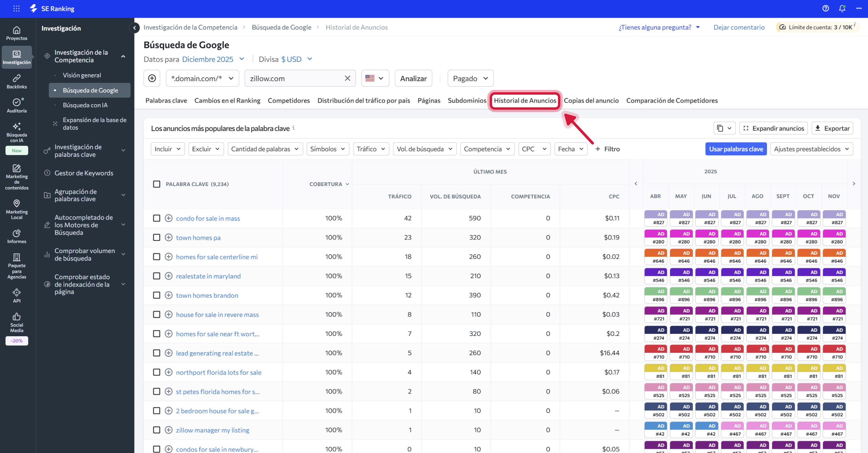Check the 'condo for sale in mass' row
The image size is (868, 453).
(156, 218)
